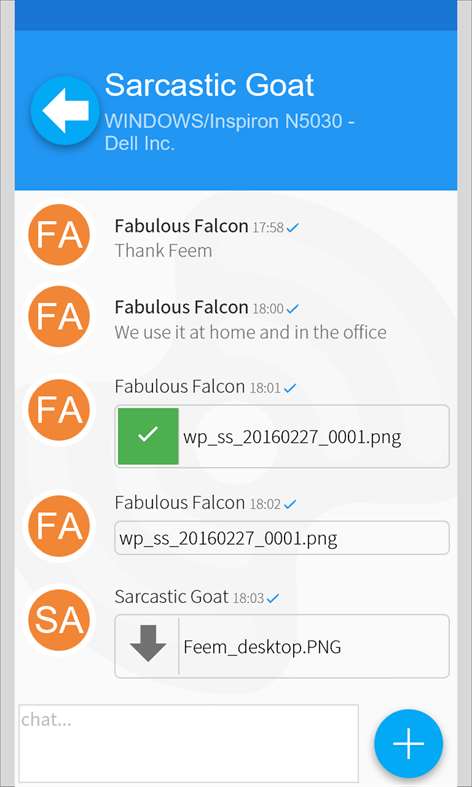Focus the chat message input field
Screen dimensions: 472x787
click(x=189, y=743)
